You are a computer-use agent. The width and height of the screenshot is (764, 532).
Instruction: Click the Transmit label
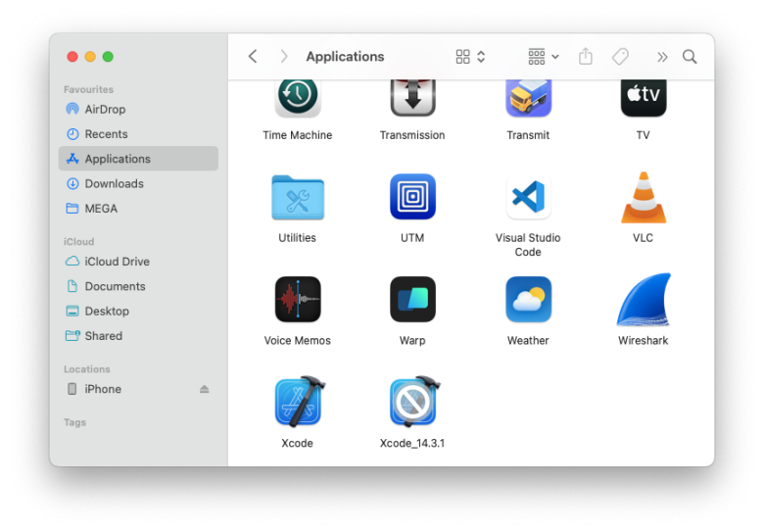point(528,135)
